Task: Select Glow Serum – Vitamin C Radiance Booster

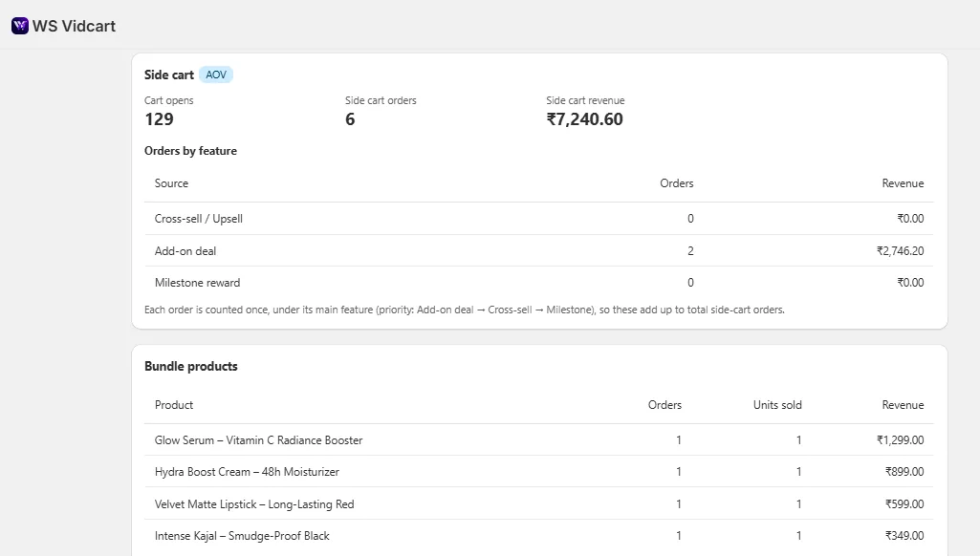Action: 258,439
